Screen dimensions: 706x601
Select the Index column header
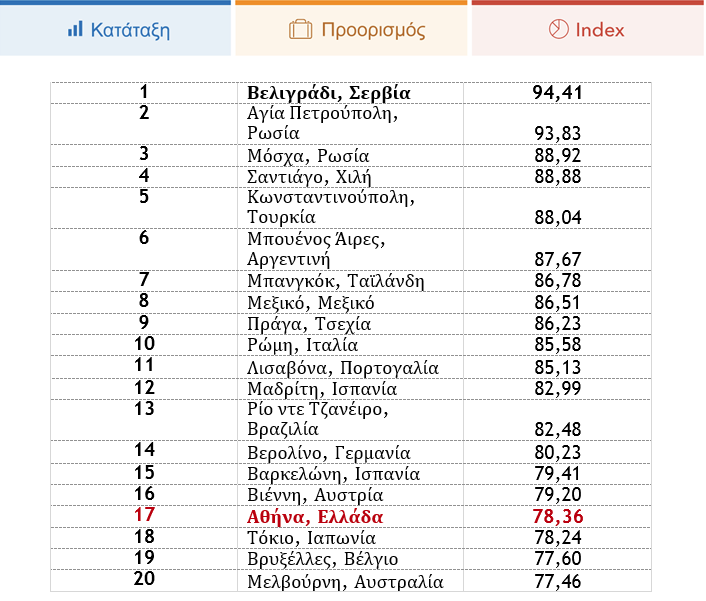coord(588,28)
